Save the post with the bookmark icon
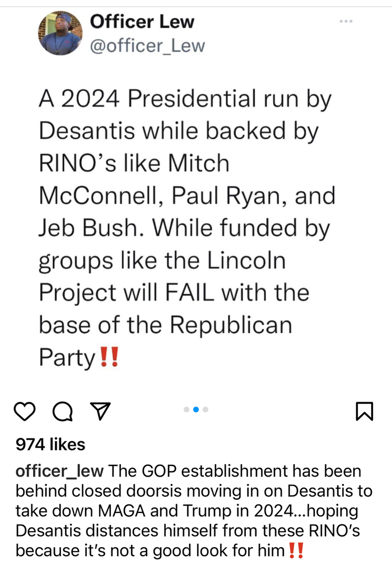The height and width of the screenshot is (578, 392). tap(364, 412)
